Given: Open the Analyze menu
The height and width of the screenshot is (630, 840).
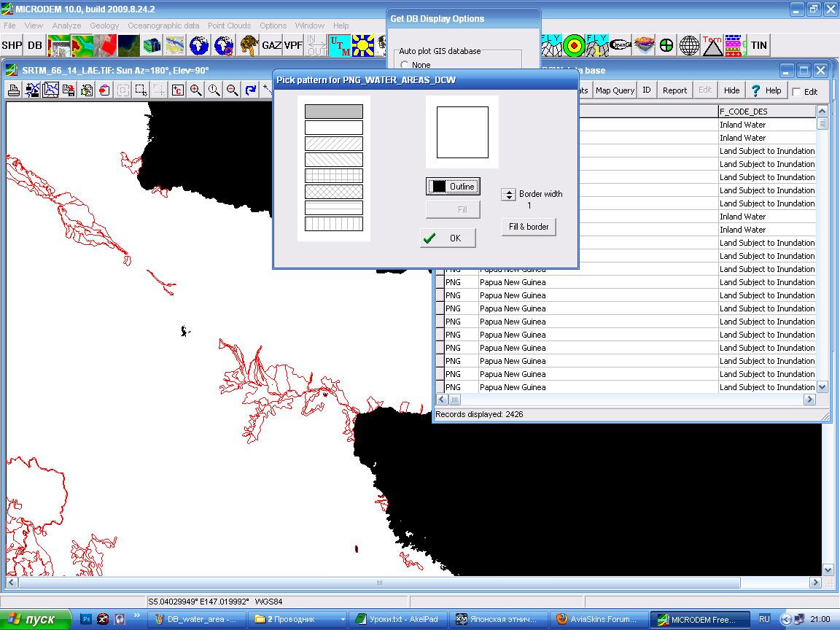Looking at the screenshot, I should click(x=66, y=26).
